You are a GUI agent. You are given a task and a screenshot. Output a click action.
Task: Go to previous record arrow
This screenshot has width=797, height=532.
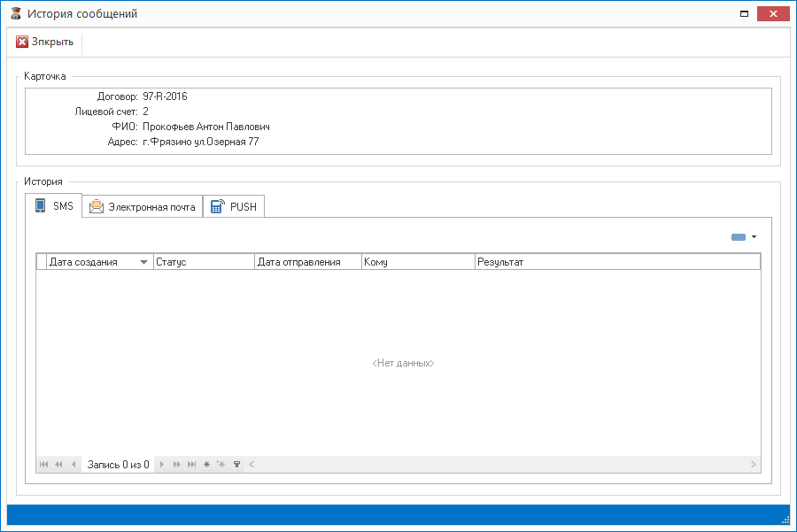[74, 465]
